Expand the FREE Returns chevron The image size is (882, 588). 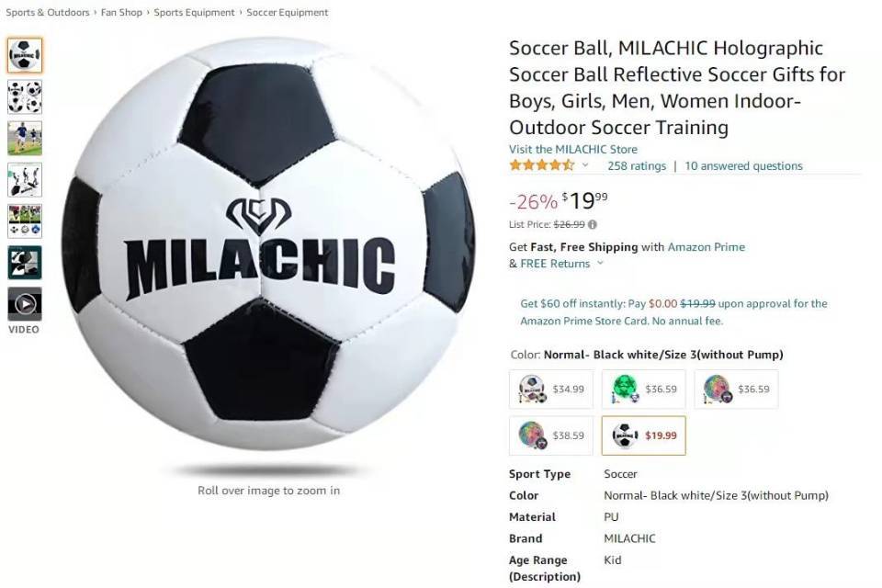(x=600, y=264)
